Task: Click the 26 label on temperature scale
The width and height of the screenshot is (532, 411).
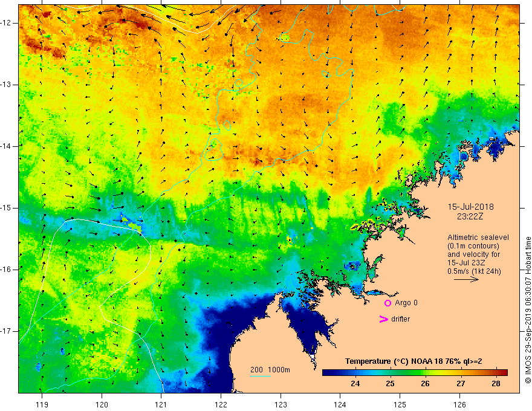Action: click(x=425, y=384)
